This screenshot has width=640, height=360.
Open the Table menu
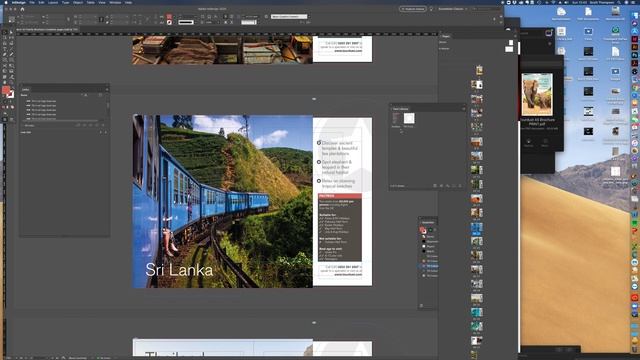pyautogui.click(x=91, y=2)
